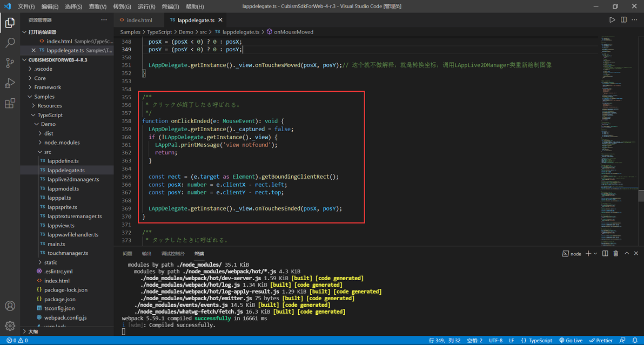Select the node terminal instance label

[572, 254]
